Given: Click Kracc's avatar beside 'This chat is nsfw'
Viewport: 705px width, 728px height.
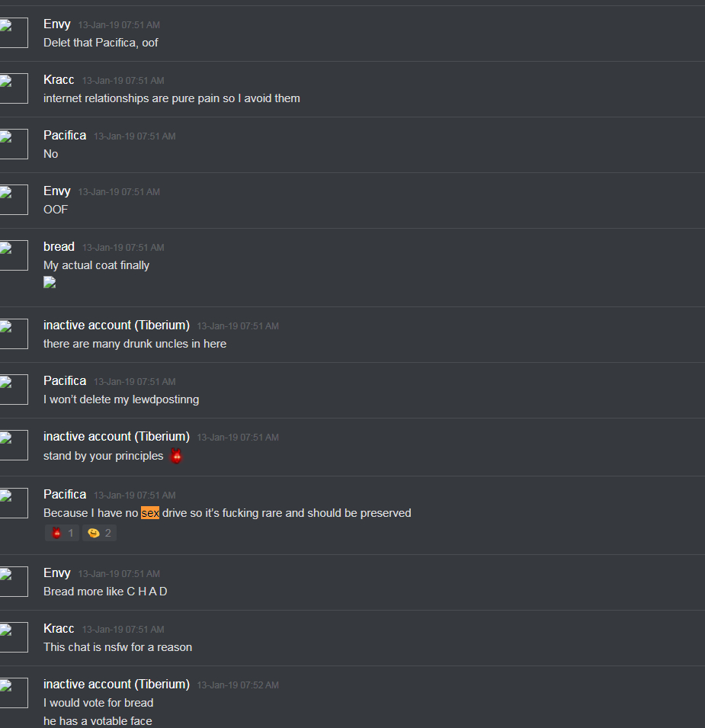Looking at the screenshot, I should (14, 637).
